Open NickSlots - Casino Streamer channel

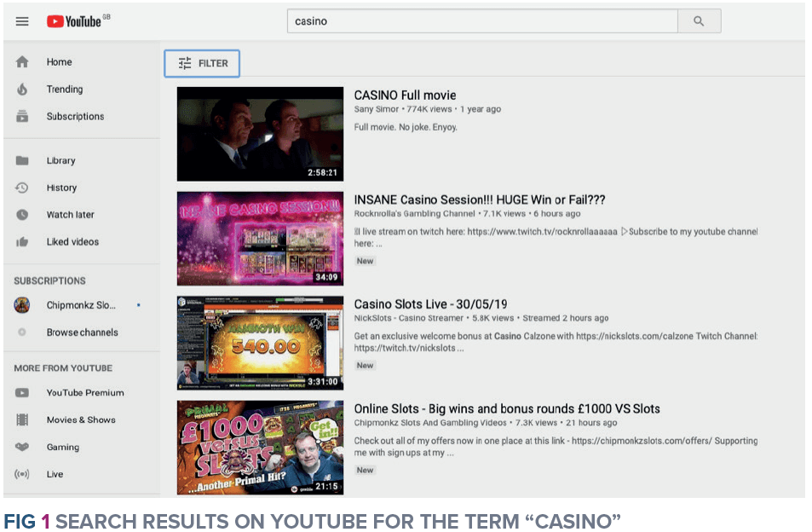click(x=409, y=318)
